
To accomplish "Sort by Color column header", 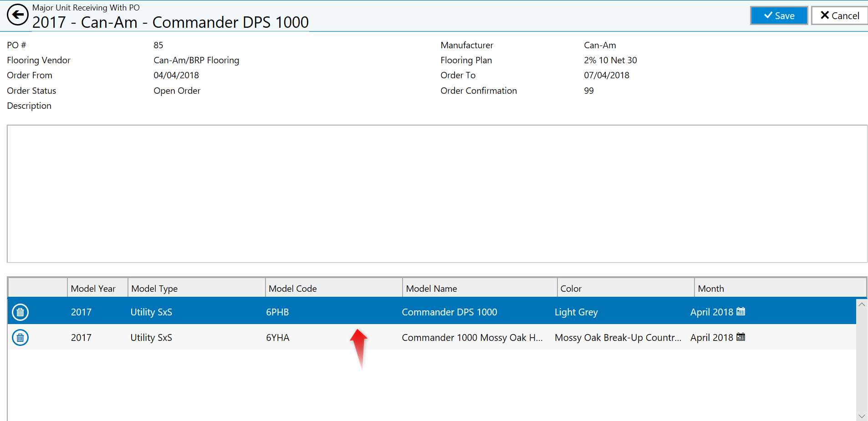I will [x=626, y=289].
